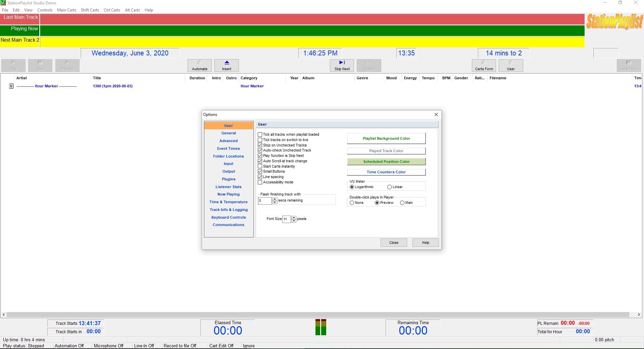Viewport: 644px width, 349px height.
Task: Click the Hour Marker row icon
Action: point(11,86)
